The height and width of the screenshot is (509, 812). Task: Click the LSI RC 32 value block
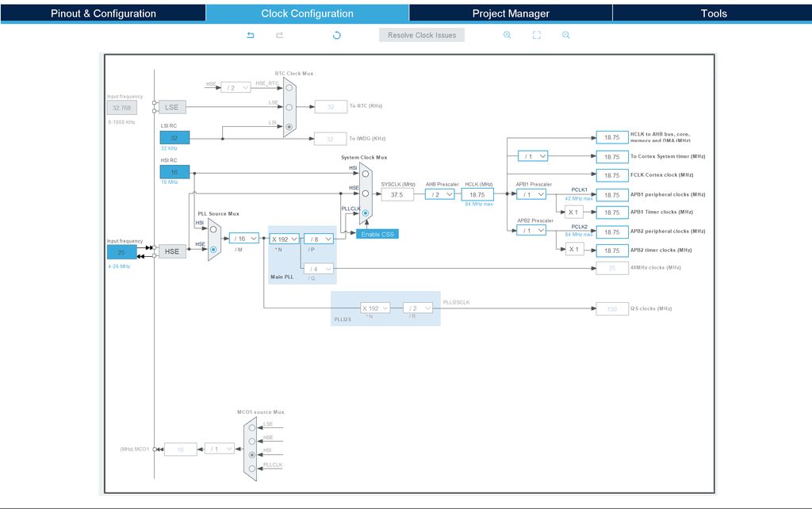click(x=174, y=138)
